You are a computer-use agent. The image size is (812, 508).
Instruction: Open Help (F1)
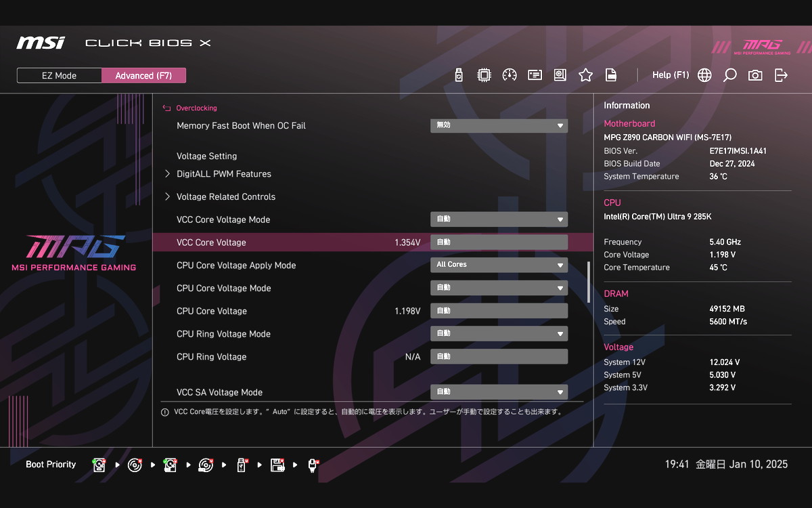[x=671, y=75]
